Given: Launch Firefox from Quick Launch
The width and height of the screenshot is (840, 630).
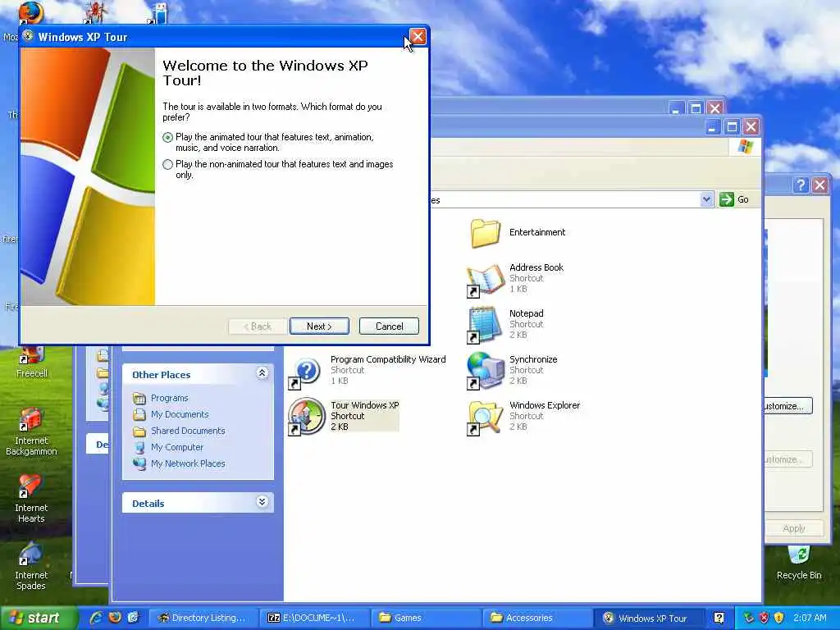Looking at the screenshot, I should click(115, 618).
